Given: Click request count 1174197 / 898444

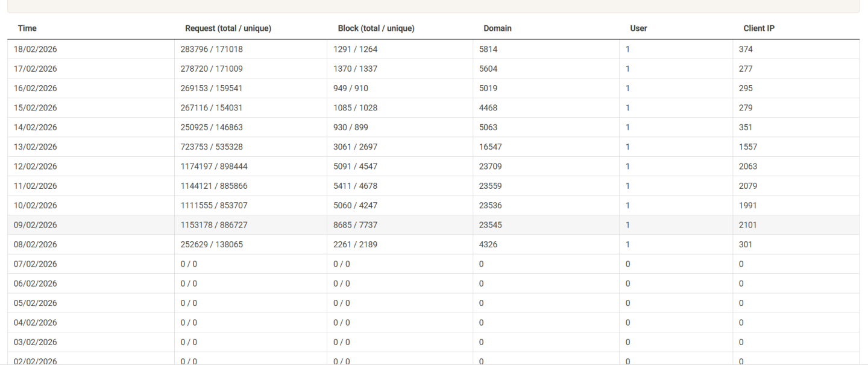Looking at the screenshot, I should point(215,167).
